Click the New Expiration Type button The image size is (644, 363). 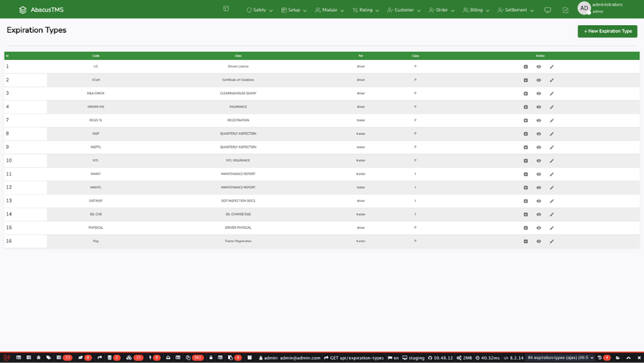pos(607,31)
